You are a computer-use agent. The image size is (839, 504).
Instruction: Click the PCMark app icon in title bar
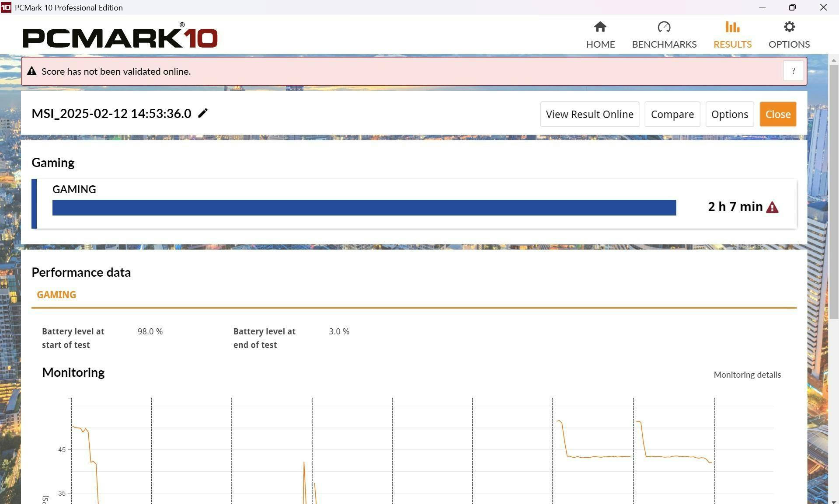(6, 7)
